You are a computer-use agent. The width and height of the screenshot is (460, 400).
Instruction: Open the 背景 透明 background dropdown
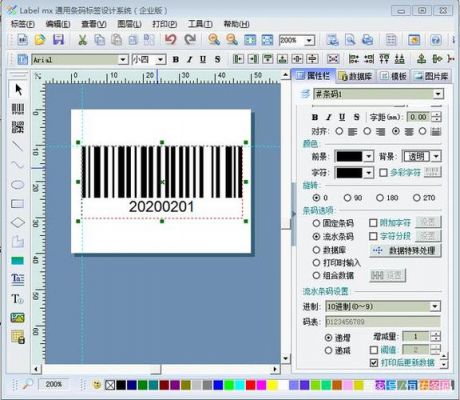pos(436,156)
